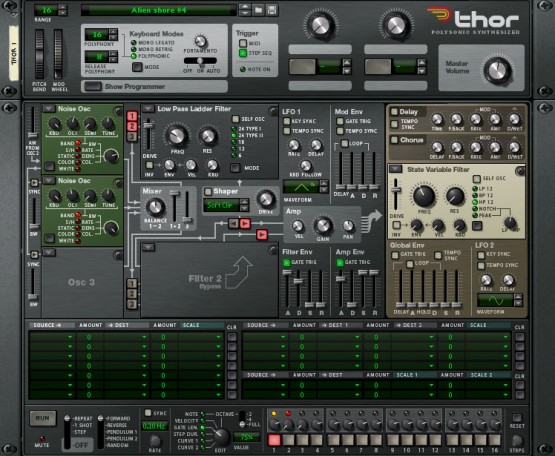Click red routing button 2 to Filter 1

132,126
